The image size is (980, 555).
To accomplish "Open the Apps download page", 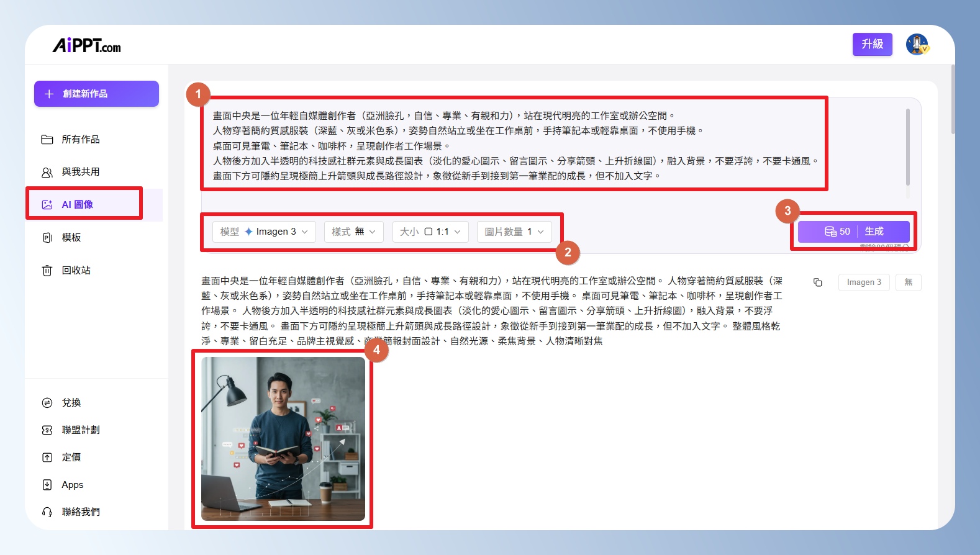I will [72, 485].
